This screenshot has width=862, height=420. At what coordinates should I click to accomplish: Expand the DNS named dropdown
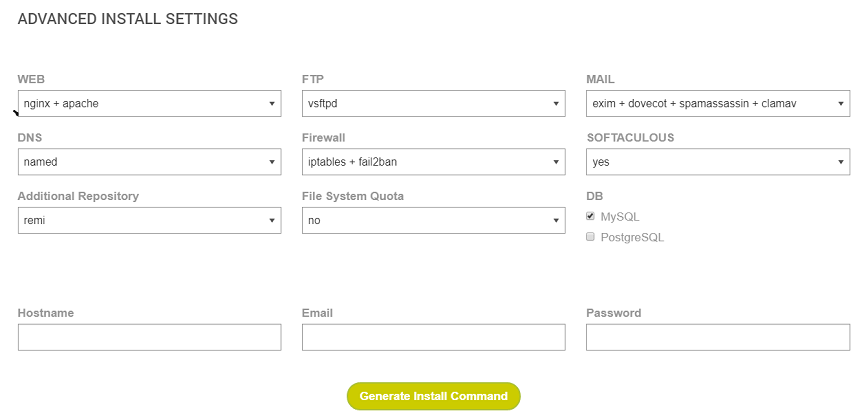149,161
